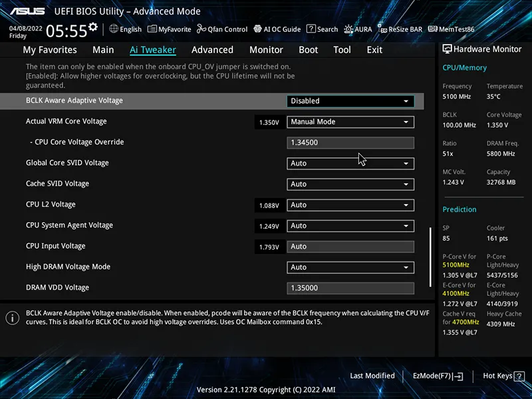532x399 pixels.
Task: Select the BCLK Aware Adaptive Voltage row label
Action: tap(74, 101)
